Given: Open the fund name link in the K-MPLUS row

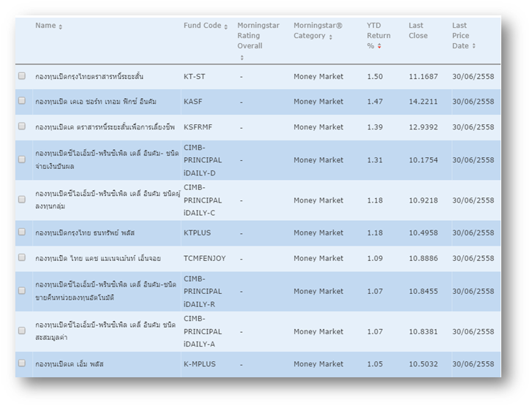Looking at the screenshot, I should point(70,364).
